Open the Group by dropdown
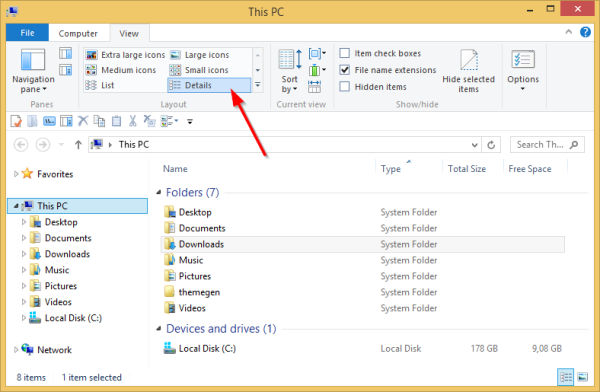This screenshot has height=392, width=600. (317, 53)
